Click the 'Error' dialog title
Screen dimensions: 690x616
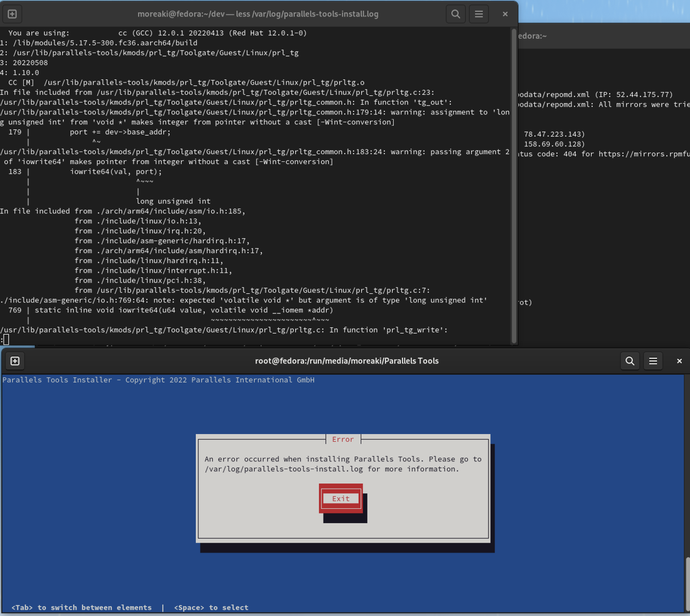point(343,439)
